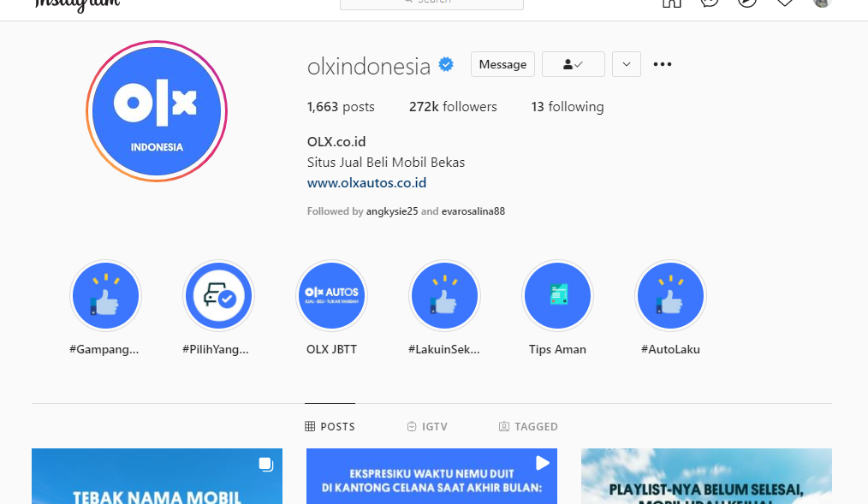
Task: Open the three-dots options menu
Action: pyautogui.click(x=662, y=64)
